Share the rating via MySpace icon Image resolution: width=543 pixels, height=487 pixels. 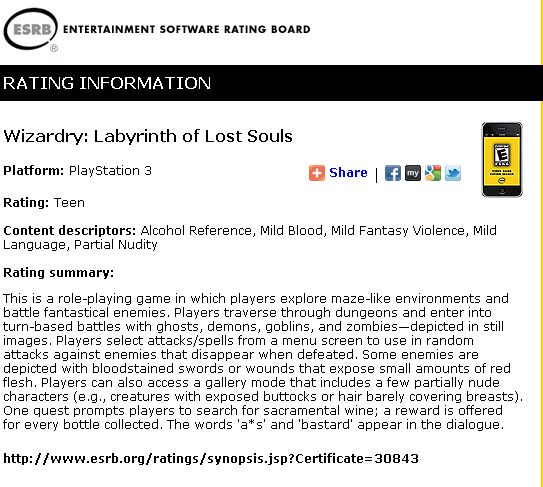click(413, 173)
